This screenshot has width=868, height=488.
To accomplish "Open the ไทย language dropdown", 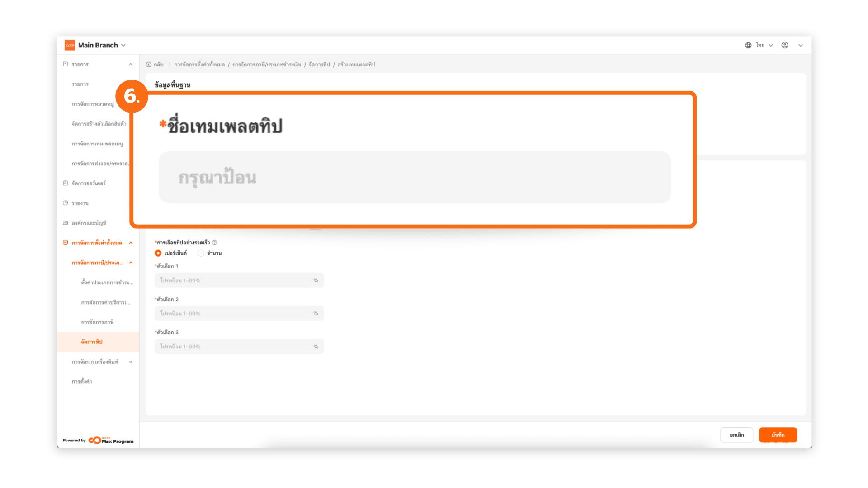I will coord(764,45).
